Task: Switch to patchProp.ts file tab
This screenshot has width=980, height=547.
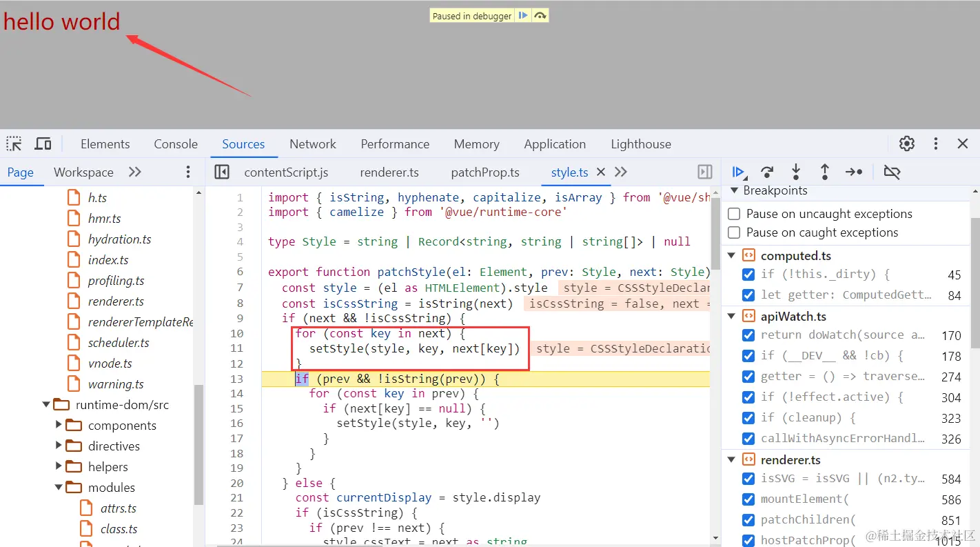Action: [485, 172]
